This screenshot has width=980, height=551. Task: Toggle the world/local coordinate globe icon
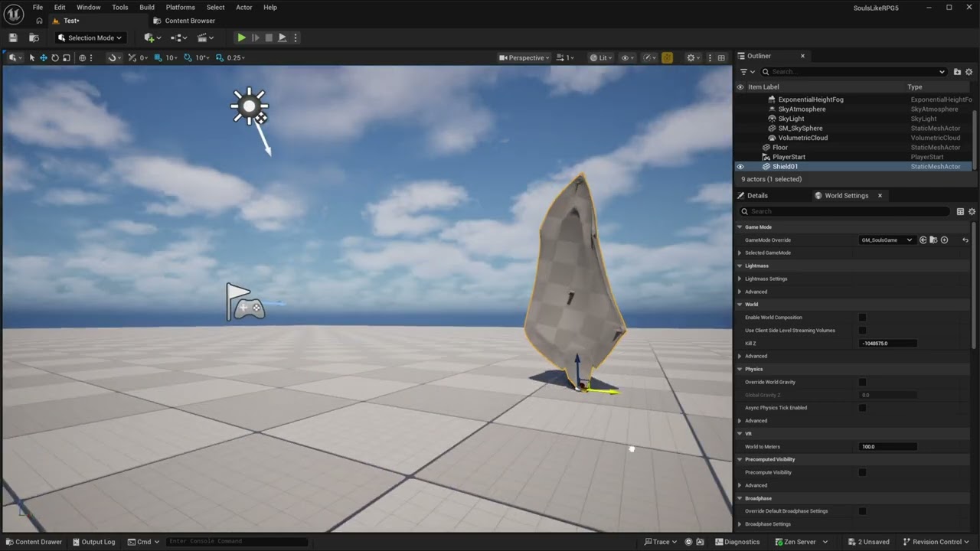[83, 57]
